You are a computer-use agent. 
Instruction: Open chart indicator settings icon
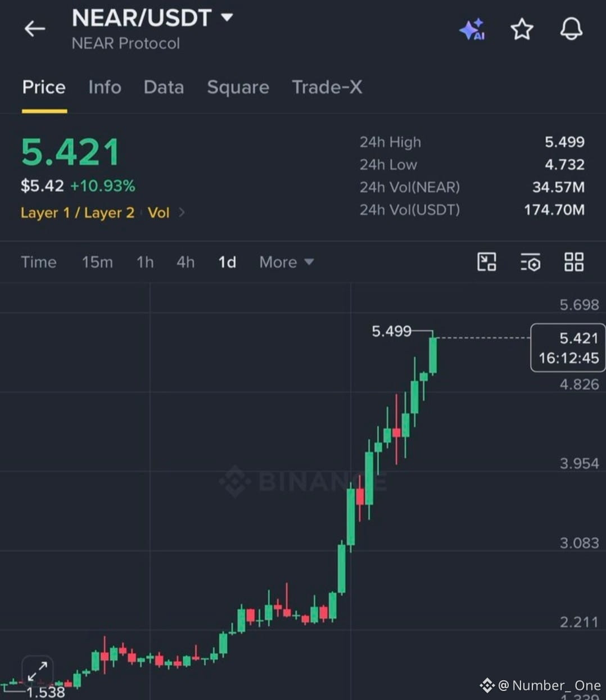click(530, 262)
